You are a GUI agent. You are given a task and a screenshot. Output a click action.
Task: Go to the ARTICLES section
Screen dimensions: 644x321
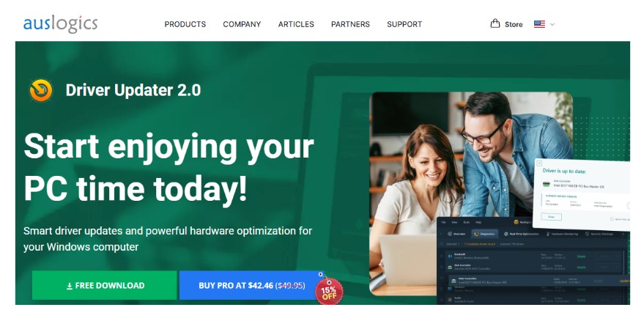[296, 24]
